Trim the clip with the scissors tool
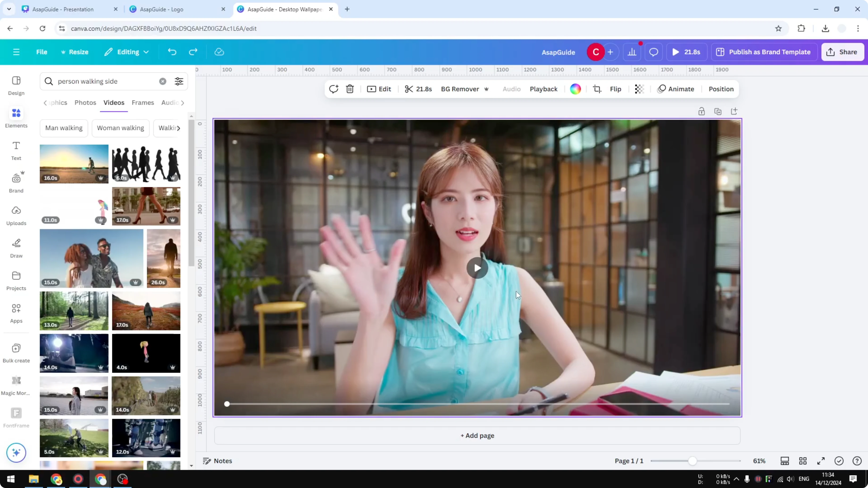868x488 pixels. coord(409,89)
